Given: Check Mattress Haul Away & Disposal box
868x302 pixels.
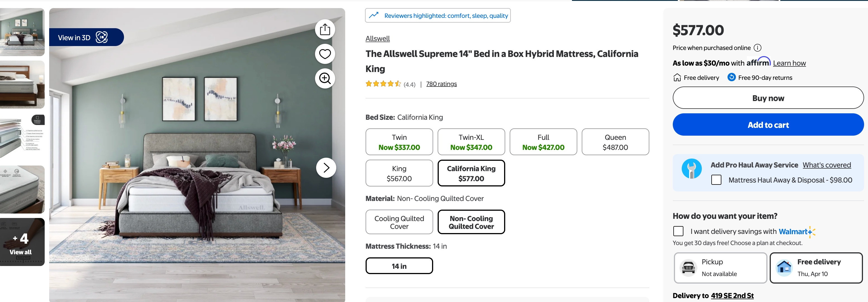Looking at the screenshot, I should 716,180.
